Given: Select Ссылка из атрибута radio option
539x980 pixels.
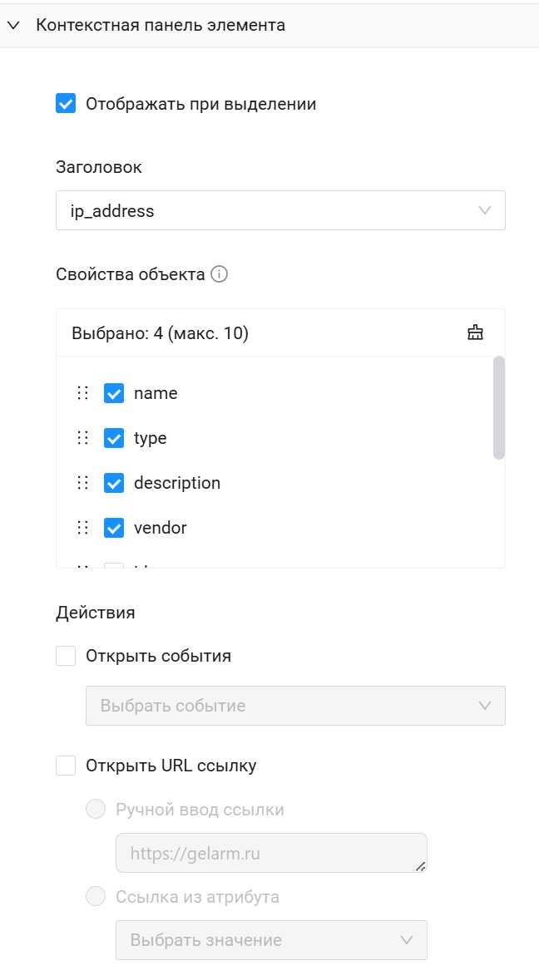Looking at the screenshot, I should [96, 897].
